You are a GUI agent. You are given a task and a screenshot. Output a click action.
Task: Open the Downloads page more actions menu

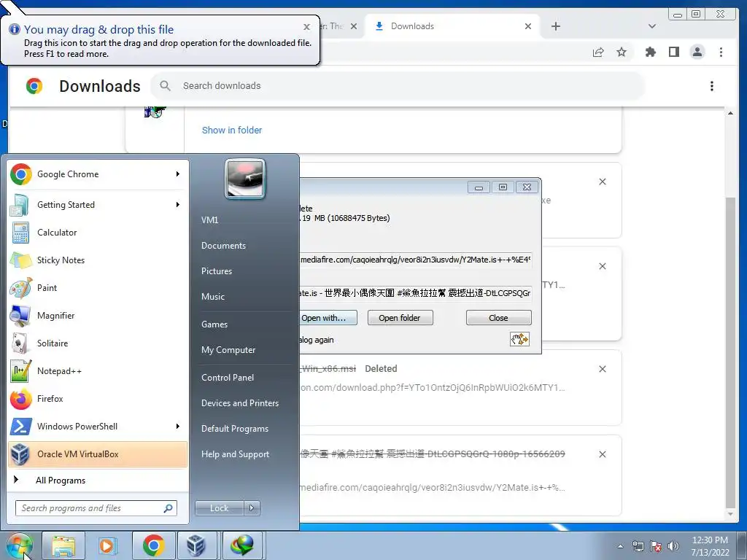click(x=712, y=86)
